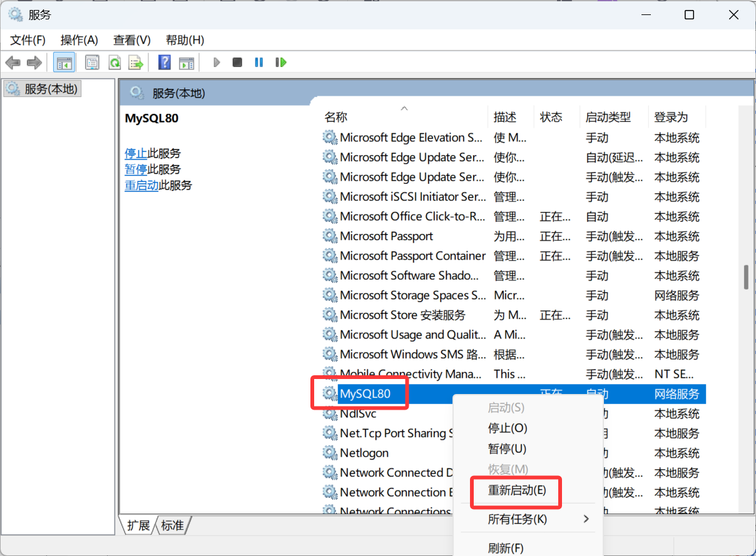Click the 停止 service link
Image resolution: width=756 pixels, height=556 pixels.
pyautogui.click(x=136, y=153)
